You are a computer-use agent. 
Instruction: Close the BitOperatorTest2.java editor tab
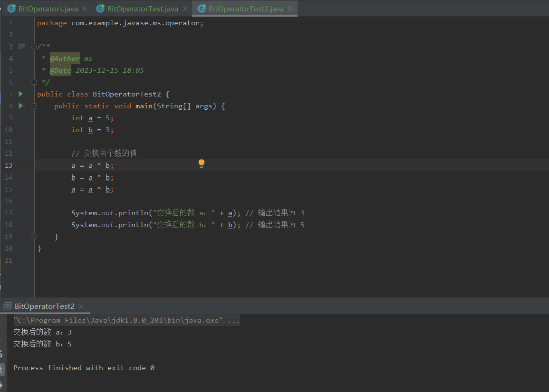pos(290,9)
